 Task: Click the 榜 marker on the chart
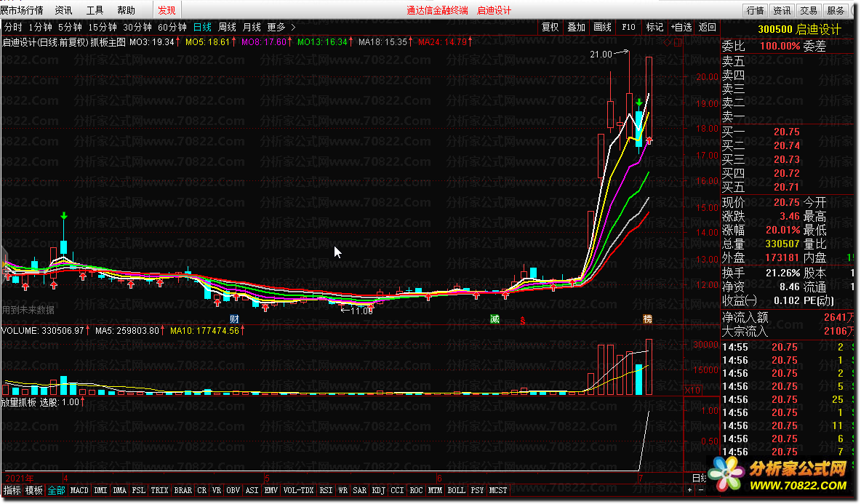click(647, 319)
